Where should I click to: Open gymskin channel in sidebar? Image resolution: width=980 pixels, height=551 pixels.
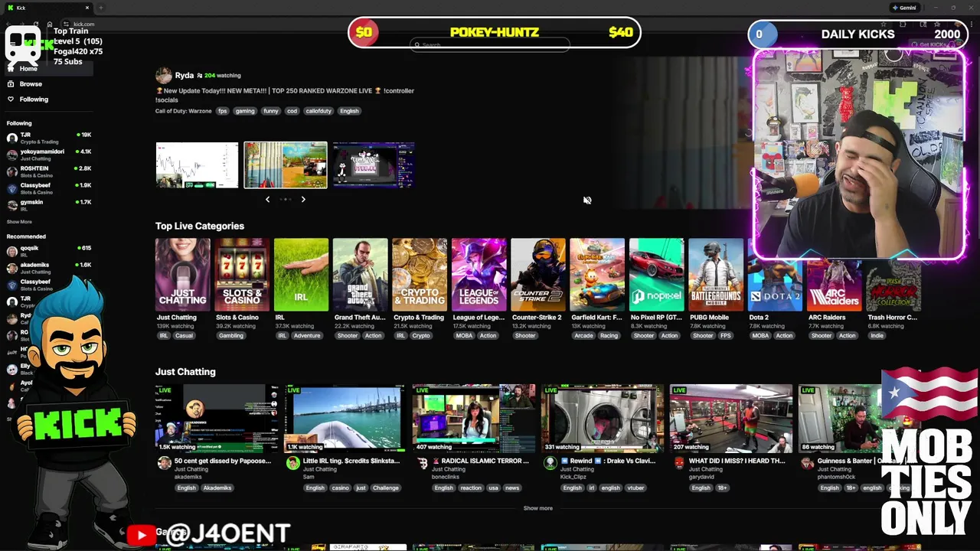(x=48, y=205)
